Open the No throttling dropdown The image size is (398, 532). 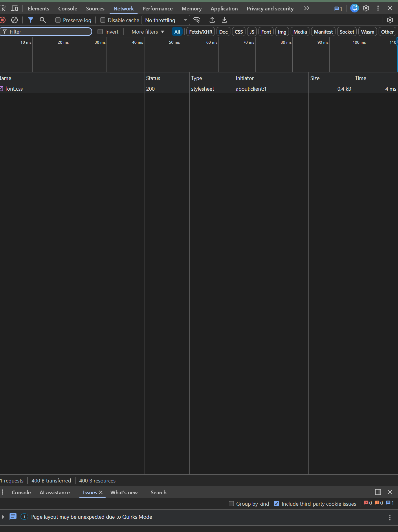[166, 20]
